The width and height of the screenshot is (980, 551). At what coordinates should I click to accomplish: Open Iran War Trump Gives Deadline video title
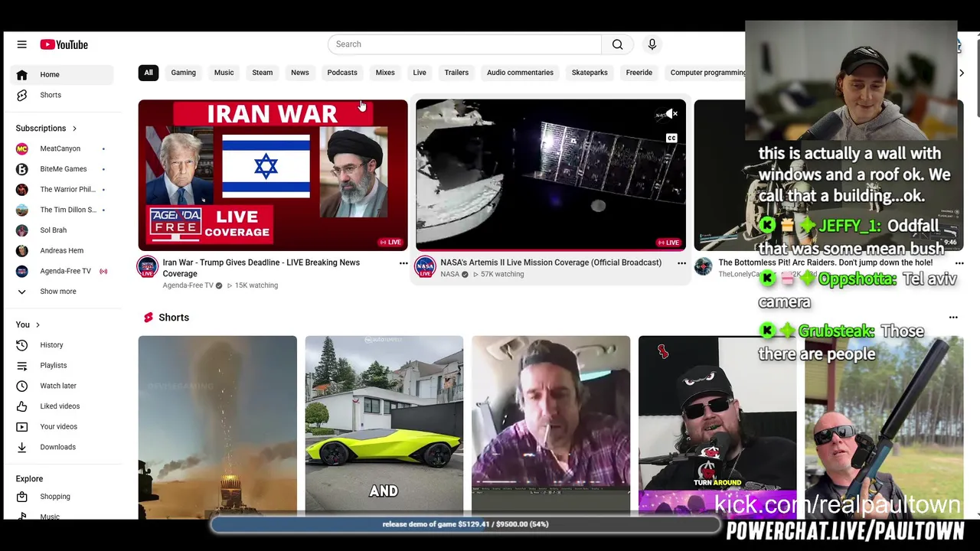pyautogui.click(x=261, y=268)
